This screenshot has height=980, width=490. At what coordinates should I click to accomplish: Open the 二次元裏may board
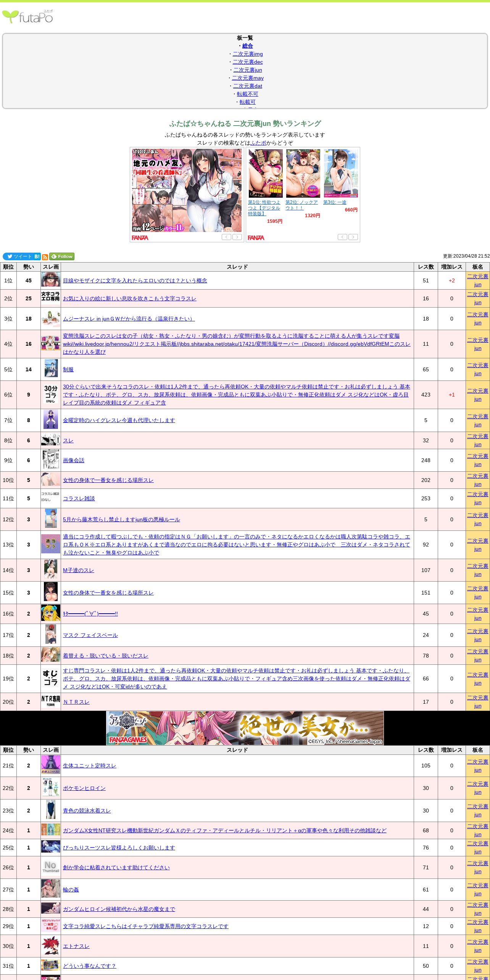point(248,78)
